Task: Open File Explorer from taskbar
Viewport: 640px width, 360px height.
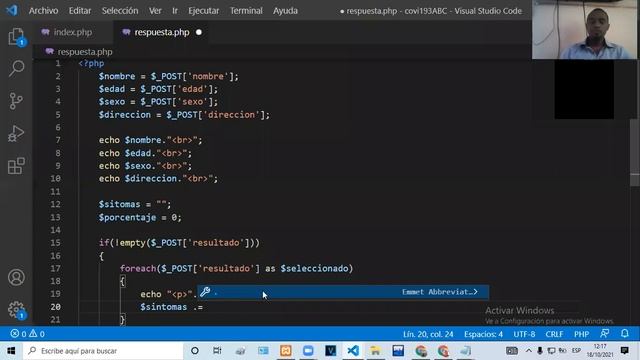Action: coord(375,351)
